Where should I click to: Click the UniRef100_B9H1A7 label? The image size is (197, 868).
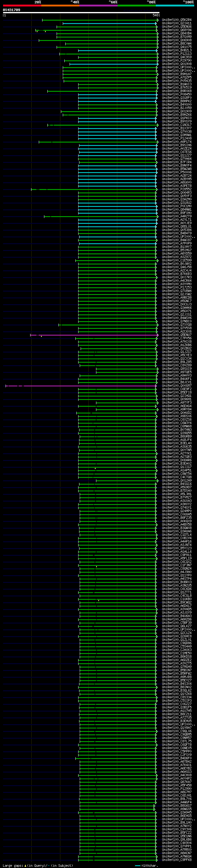coord(176,74)
